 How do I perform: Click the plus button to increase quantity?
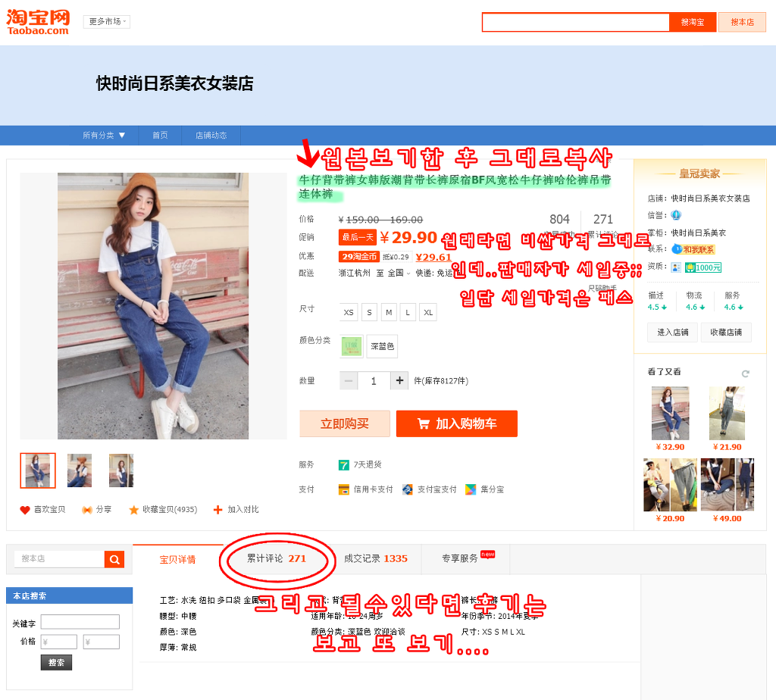[399, 380]
